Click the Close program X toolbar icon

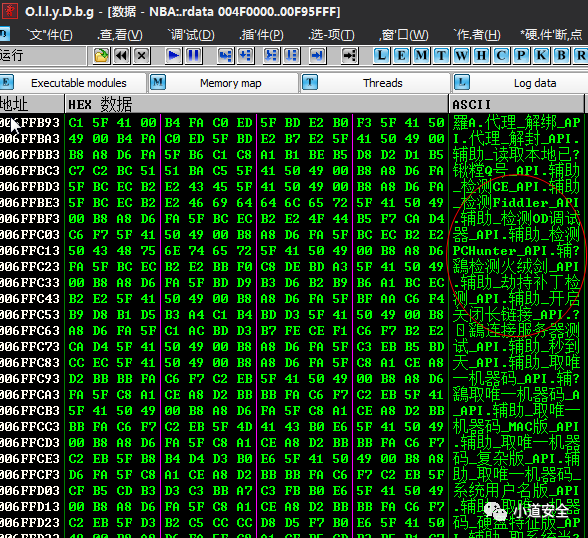[141, 56]
